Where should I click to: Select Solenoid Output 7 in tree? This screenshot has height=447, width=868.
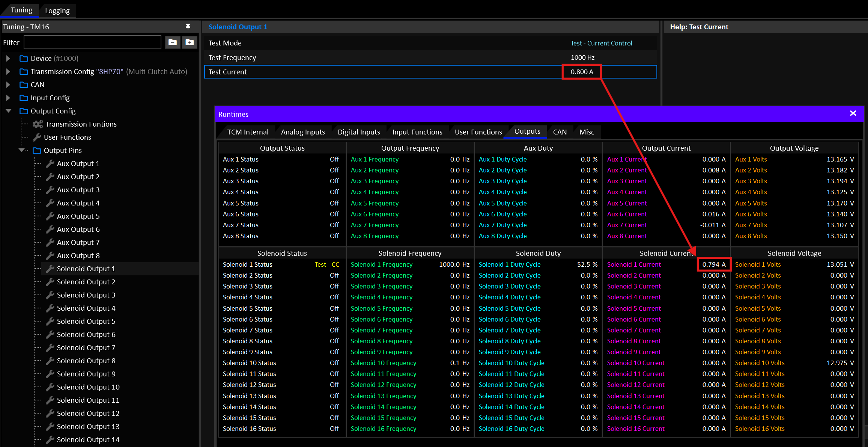(86, 347)
